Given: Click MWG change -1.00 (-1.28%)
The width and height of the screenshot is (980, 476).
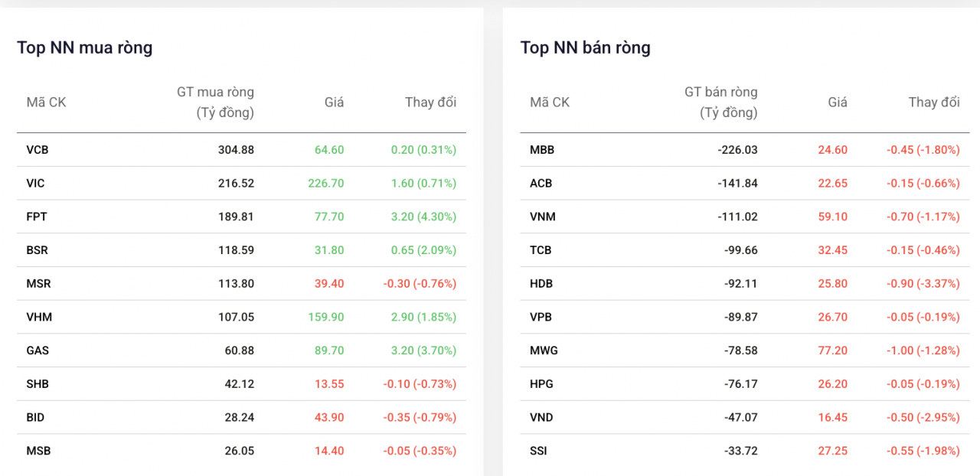Looking at the screenshot, I should (x=923, y=350).
